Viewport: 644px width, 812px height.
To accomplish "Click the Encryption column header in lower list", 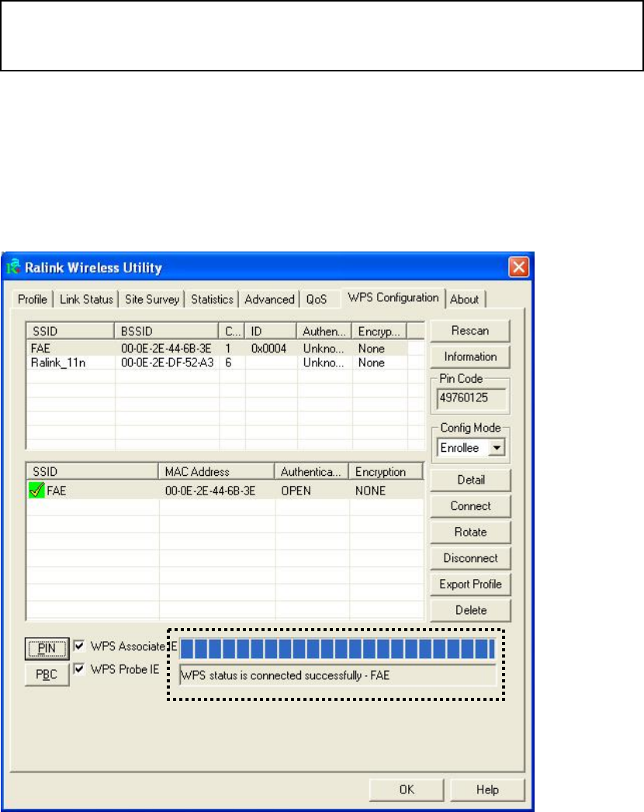I will click(x=385, y=472).
